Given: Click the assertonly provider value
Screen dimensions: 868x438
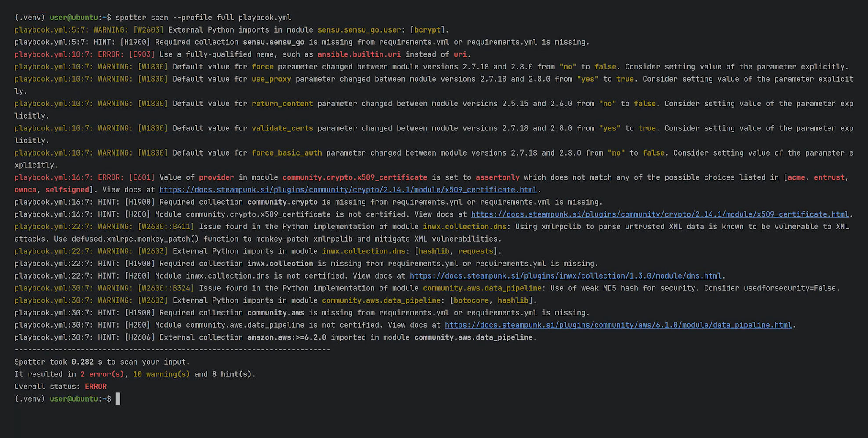Looking at the screenshot, I should (497, 177).
